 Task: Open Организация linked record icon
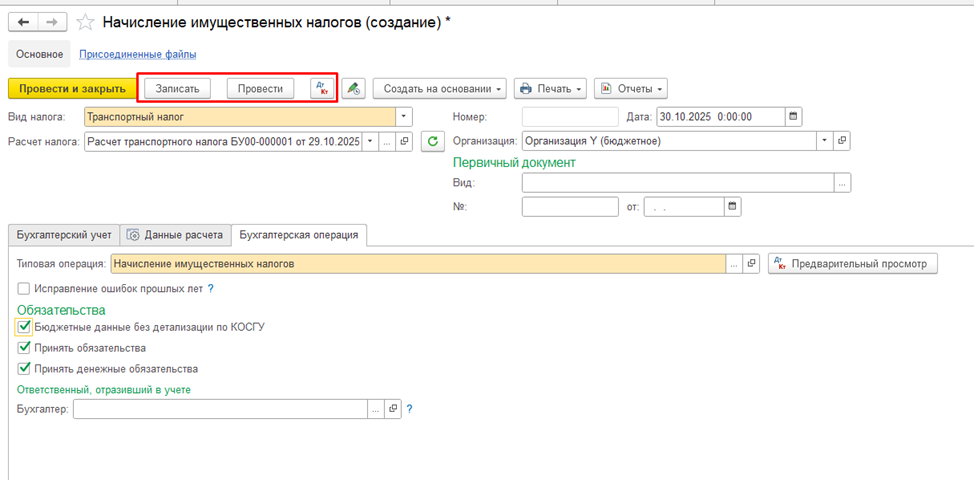coord(842,141)
